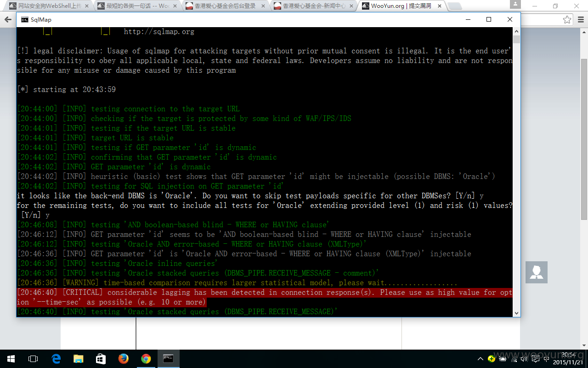
Task: Switch to Chrome on the taskbar
Action: [x=146, y=359]
